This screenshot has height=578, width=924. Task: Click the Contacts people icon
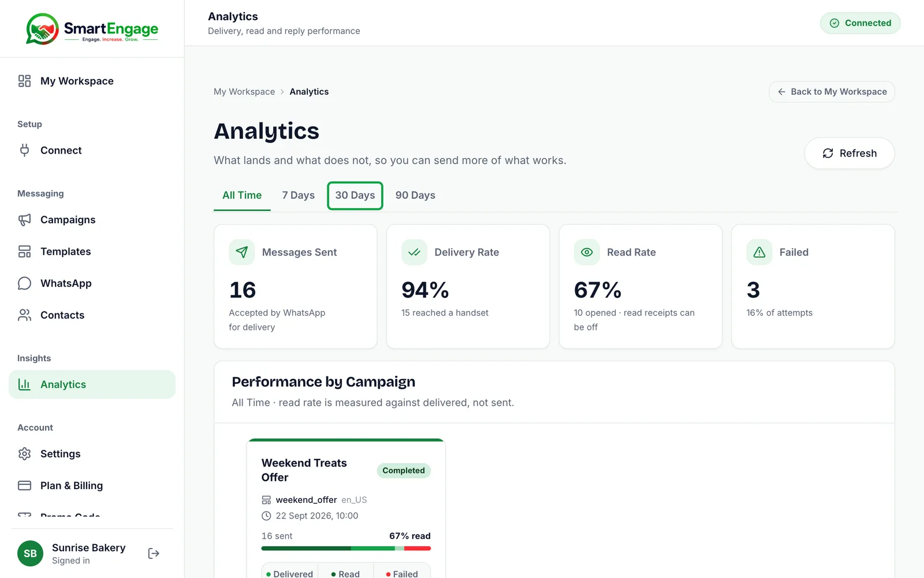24,315
